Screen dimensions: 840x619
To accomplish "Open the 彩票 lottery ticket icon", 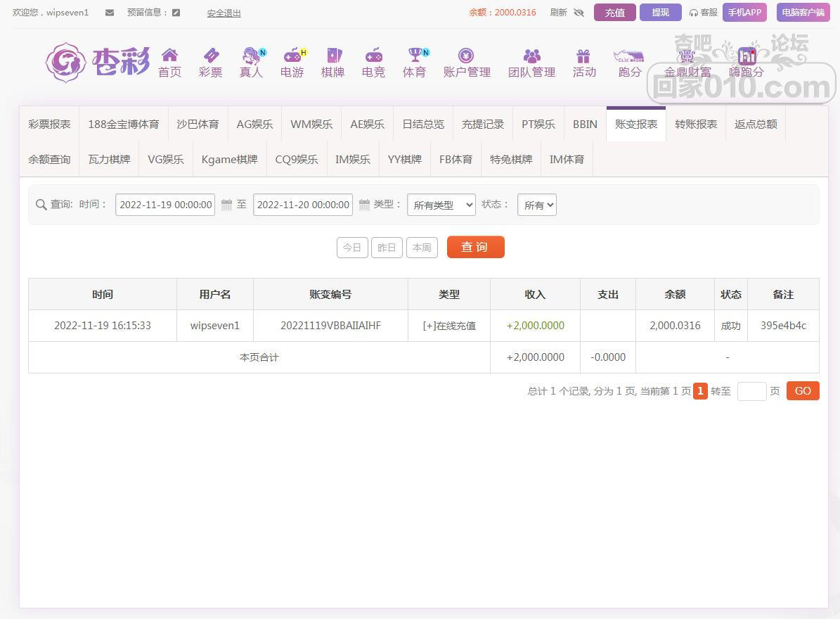I will point(210,56).
